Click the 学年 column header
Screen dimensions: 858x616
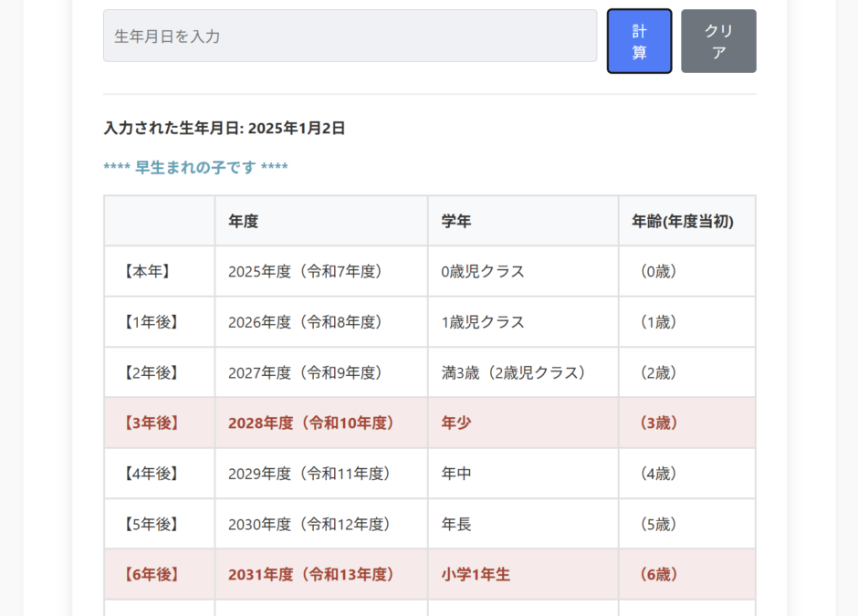(x=456, y=221)
